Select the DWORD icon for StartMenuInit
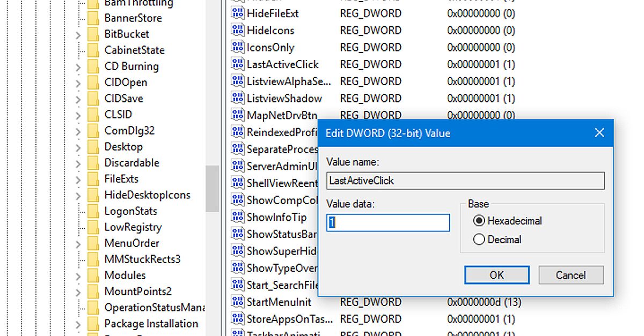644x336 pixels. point(238,302)
